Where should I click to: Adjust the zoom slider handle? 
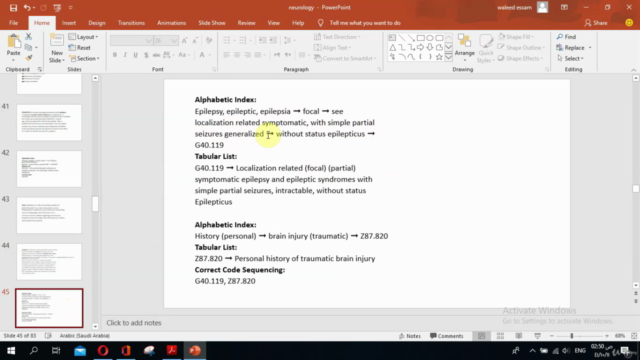pos(572,336)
